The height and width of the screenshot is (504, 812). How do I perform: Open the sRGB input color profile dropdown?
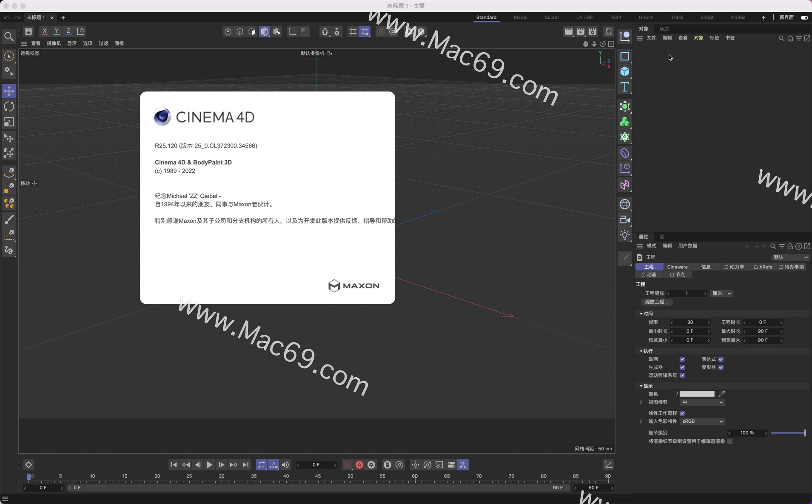click(x=702, y=421)
